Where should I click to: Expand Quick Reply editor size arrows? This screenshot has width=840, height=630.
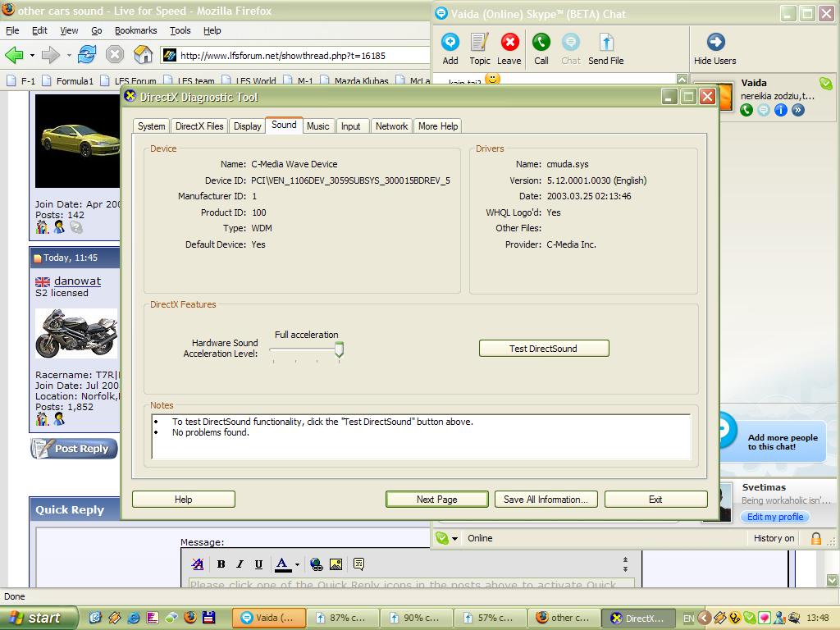(625, 564)
